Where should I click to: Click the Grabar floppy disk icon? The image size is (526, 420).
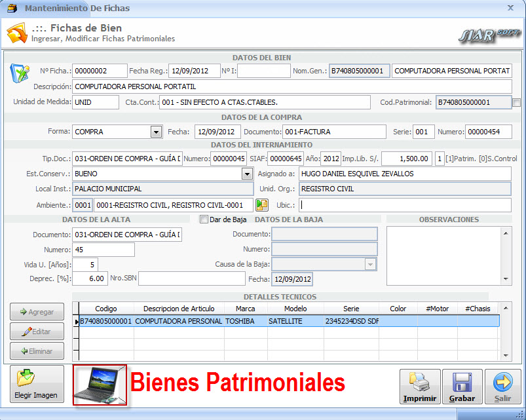(462, 382)
